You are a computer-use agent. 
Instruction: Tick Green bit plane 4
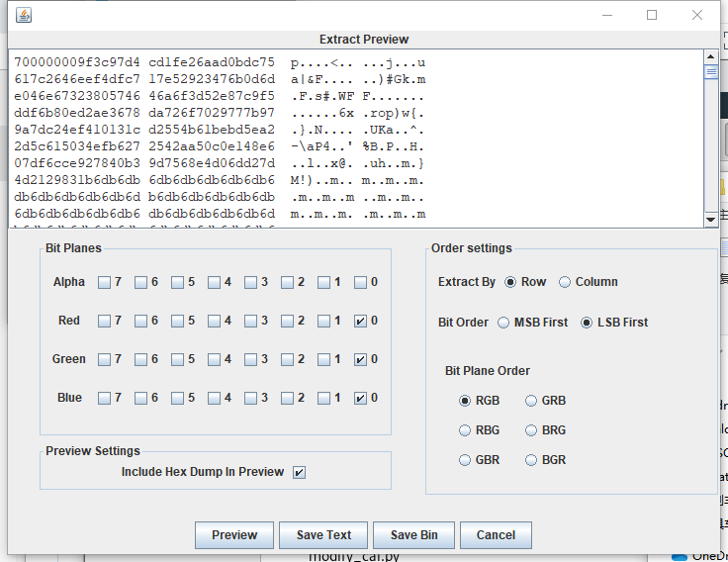[x=214, y=359]
